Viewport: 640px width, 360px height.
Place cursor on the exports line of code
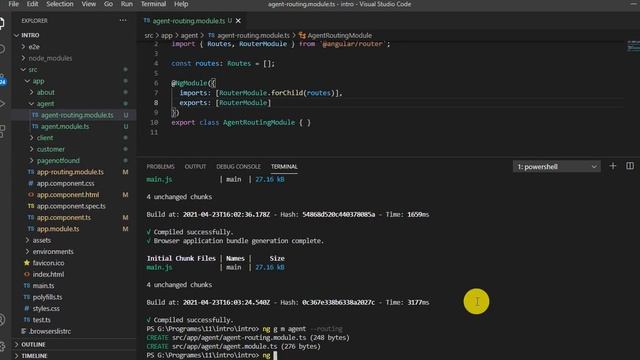[225, 103]
